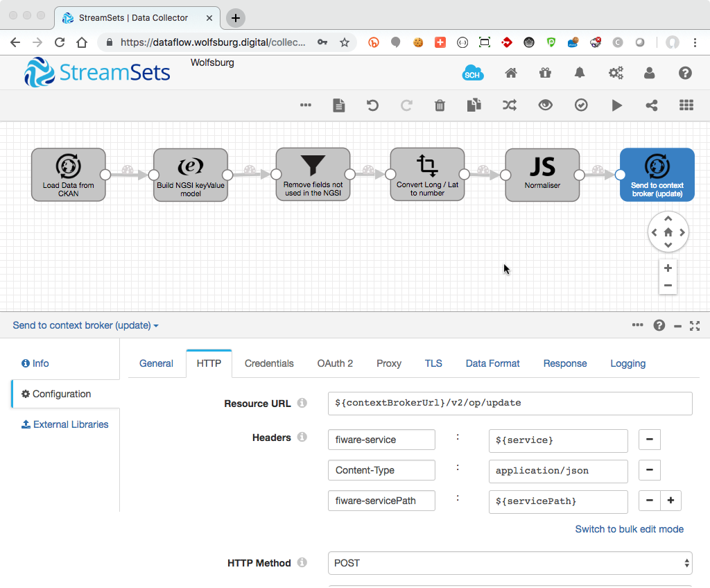Expand the HTTP Method dropdown
This screenshot has width=710, height=588.
[510, 563]
